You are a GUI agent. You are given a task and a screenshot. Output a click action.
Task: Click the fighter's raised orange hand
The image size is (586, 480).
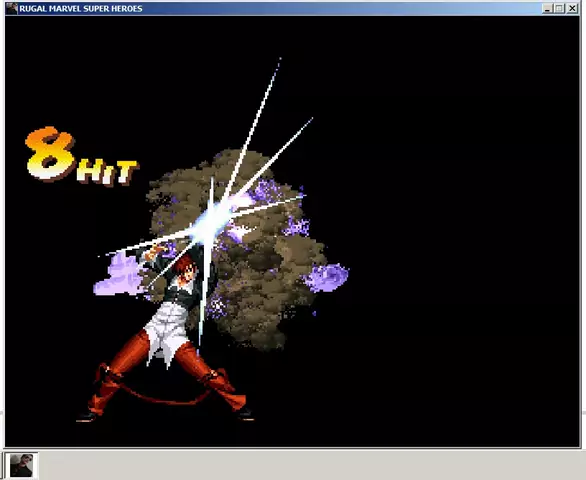(155, 252)
